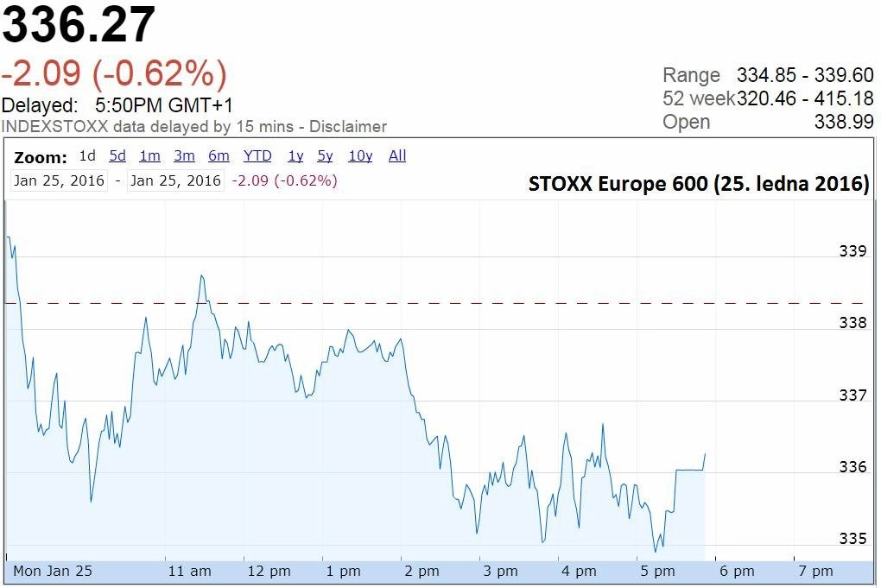Viewport: 881px width, 588px height.
Task: Select the 1d zoom range
Action: (87, 155)
